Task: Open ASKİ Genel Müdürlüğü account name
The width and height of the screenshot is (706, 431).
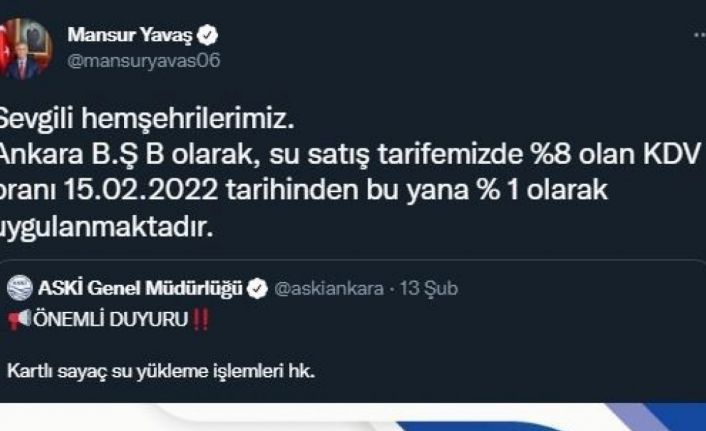Action: (x=140, y=288)
